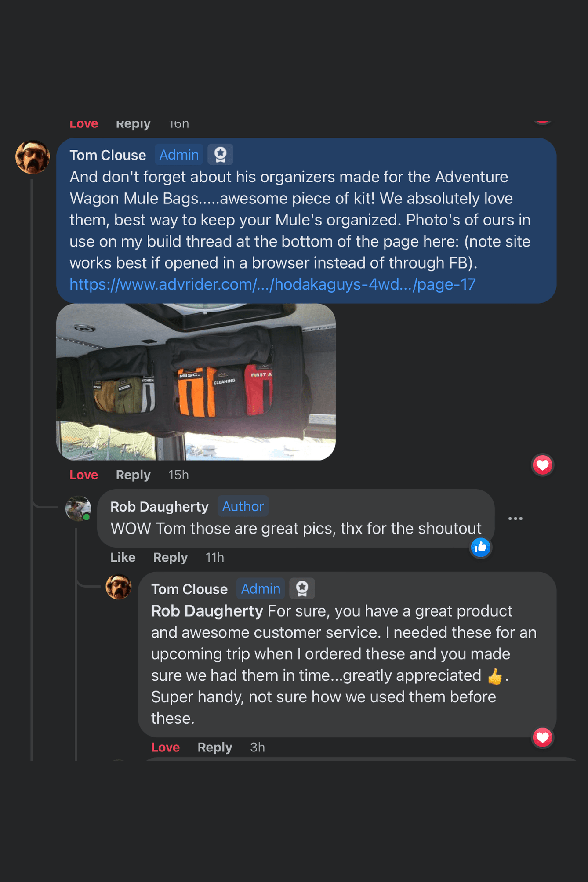Open the three-dot menu on Rob's comment
The width and height of the screenshot is (588, 882).
pyautogui.click(x=515, y=519)
